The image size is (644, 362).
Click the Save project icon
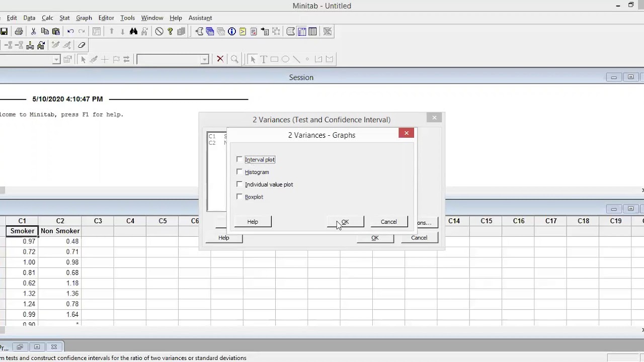click(x=4, y=31)
